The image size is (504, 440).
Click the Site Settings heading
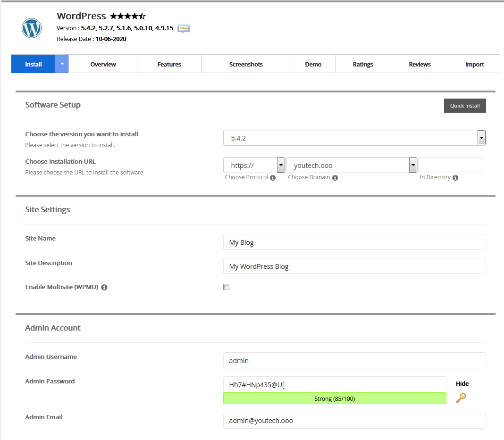(x=48, y=210)
